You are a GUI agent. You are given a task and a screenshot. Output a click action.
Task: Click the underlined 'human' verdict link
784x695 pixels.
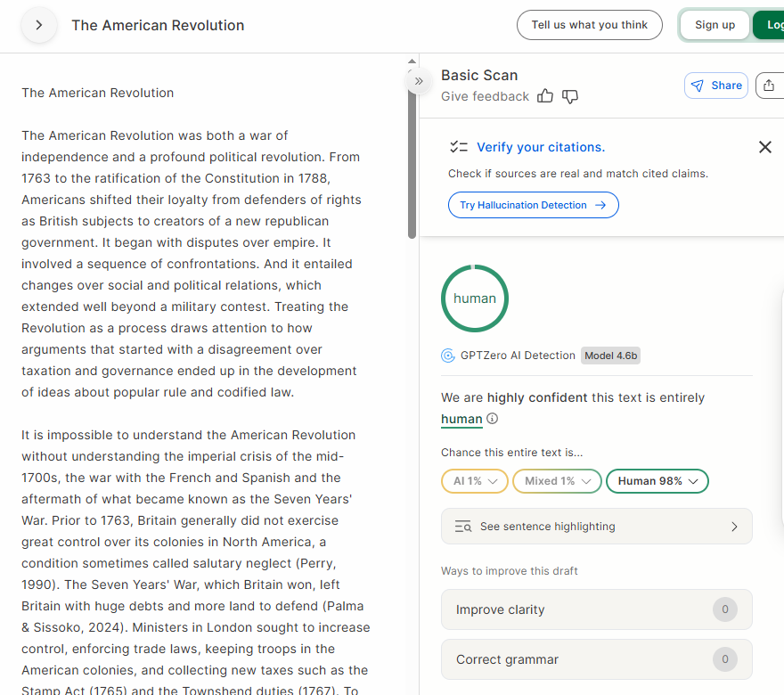click(461, 419)
